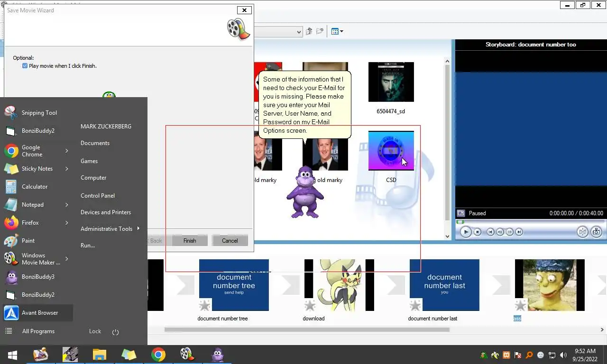Screen dimensions: 607x364
Task: Click MARK ZUCKERBERG user name
Action: [106, 127]
